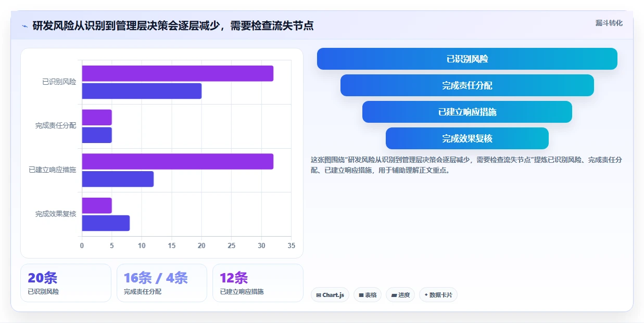The width and height of the screenshot is (644, 323).
Task: Click the 已识别风险 caption under 20条
Action: [43, 292]
